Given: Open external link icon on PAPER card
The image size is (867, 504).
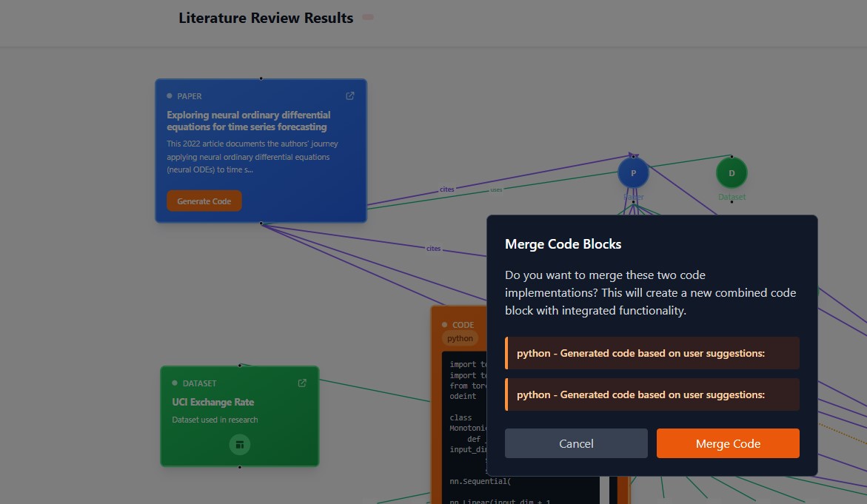Looking at the screenshot, I should (x=350, y=96).
